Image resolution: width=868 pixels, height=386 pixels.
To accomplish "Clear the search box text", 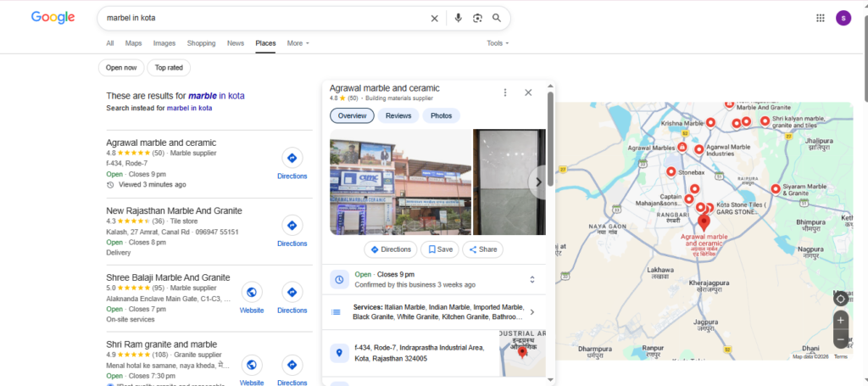I will coord(435,19).
